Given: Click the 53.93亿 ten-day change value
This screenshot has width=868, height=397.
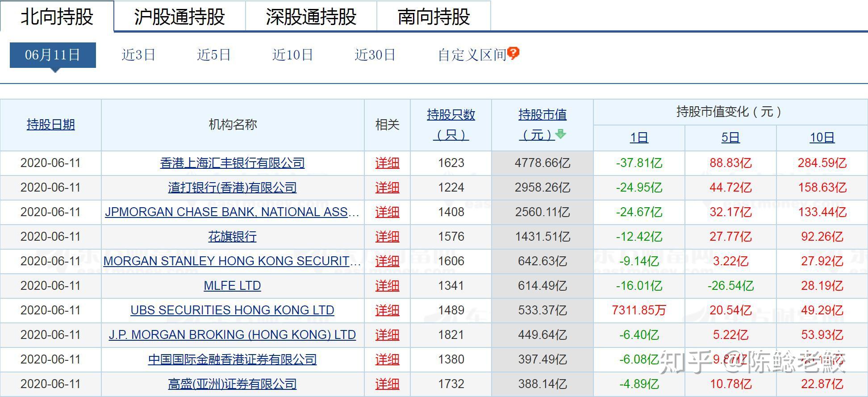Looking at the screenshot, I should click(x=822, y=335).
